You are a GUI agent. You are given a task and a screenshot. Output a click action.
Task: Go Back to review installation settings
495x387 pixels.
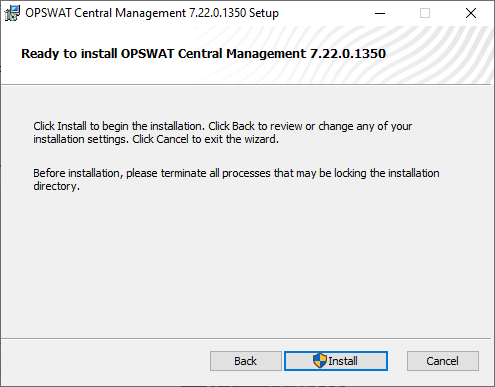pos(246,361)
